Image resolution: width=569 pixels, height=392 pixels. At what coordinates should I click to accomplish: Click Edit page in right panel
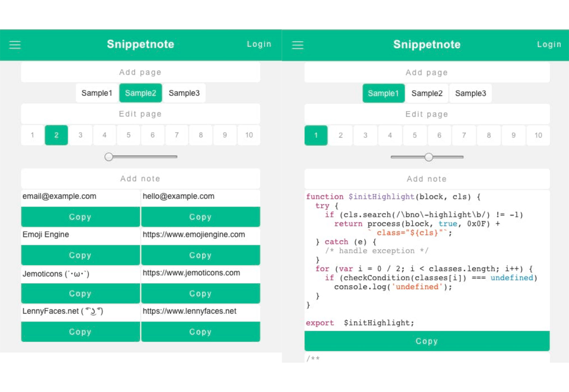coord(427,114)
